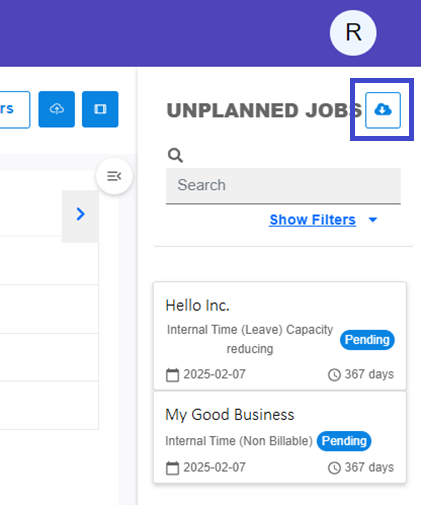
Task: Click the blue column layout icon button
Action: click(x=100, y=109)
